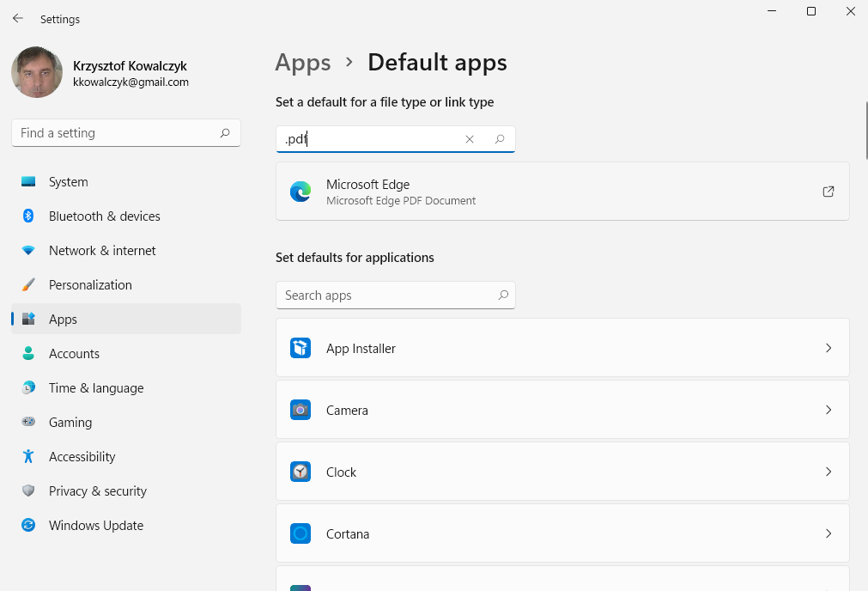The width and height of the screenshot is (868, 591).
Task: Expand the Camera row chevron
Action: point(829,410)
